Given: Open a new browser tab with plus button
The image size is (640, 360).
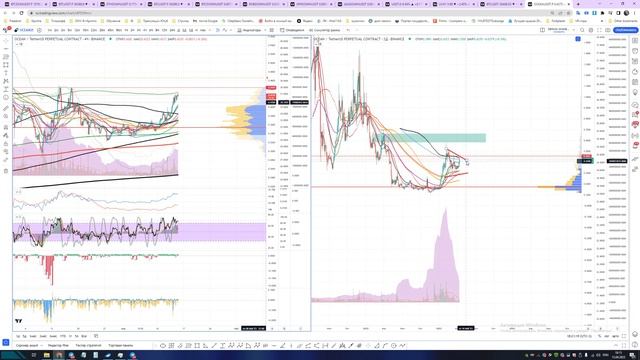Looking at the screenshot, I should [x=578, y=4].
